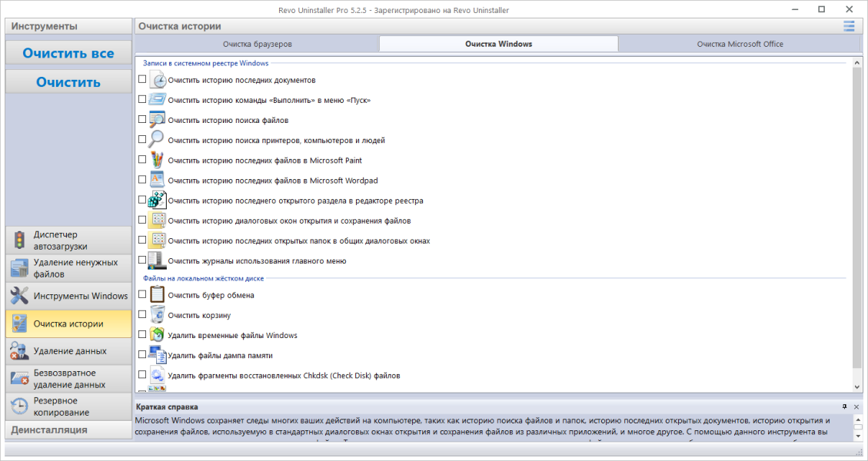Click the last opened folders dialog icon
The image size is (868, 461).
coord(158,240)
